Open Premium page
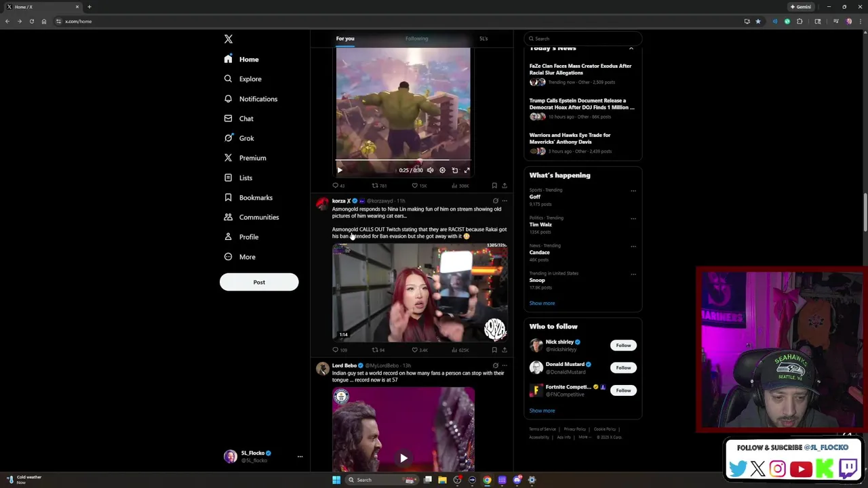The width and height of the screenshot is (868, 488). click(245, 158)
